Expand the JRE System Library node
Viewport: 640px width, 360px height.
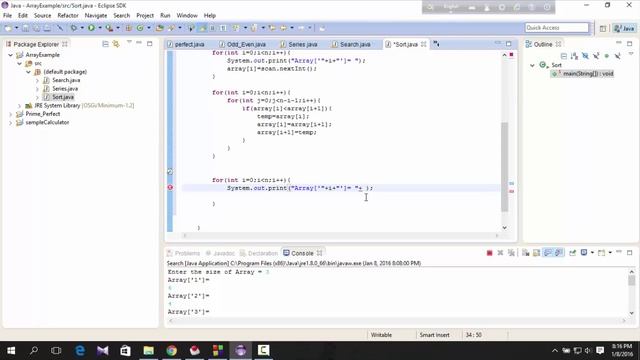[x=19, y=105]
